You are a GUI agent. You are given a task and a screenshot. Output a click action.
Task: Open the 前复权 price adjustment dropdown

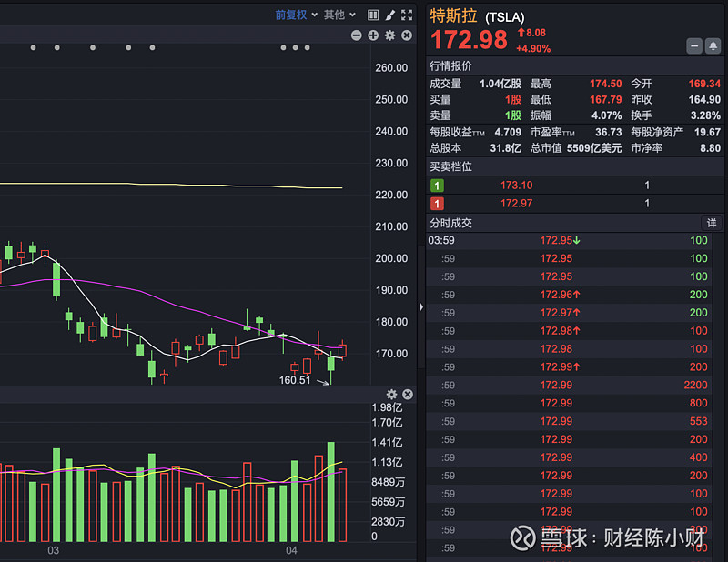[291, 15]
